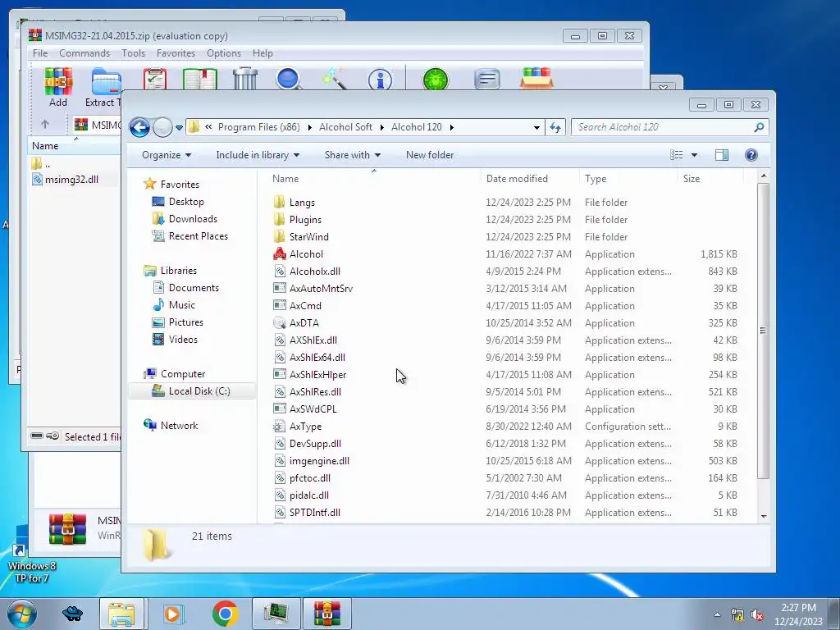
Task: Expand arrow after Alcohol 120 in breadcrumb
Action: tap(452, 127)
